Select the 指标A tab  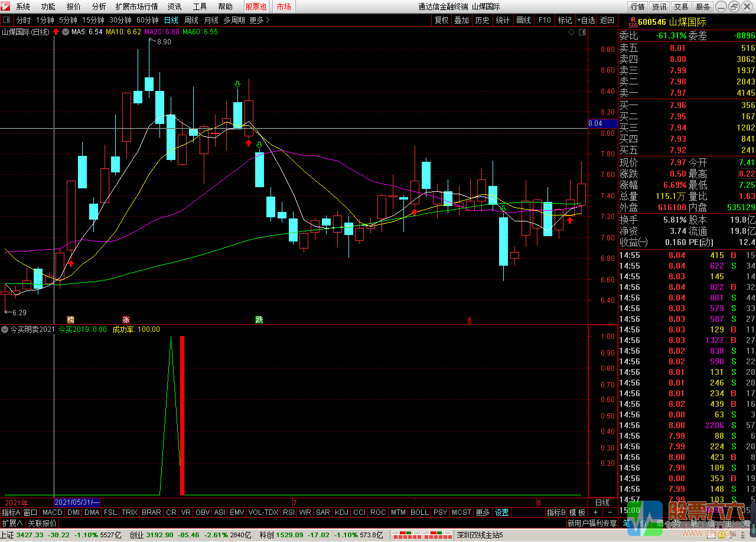[x=11, y=512]
